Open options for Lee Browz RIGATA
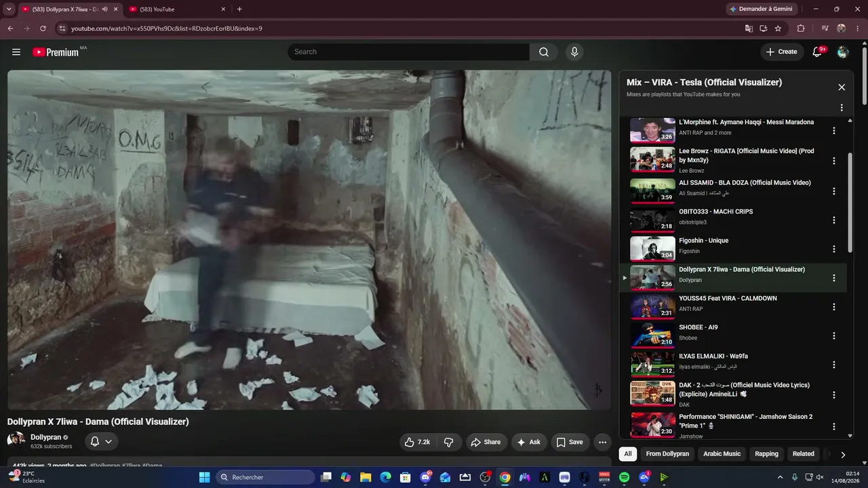Image resolution: width=868 pixels, height=488 pixels. (x=834, y=161)
